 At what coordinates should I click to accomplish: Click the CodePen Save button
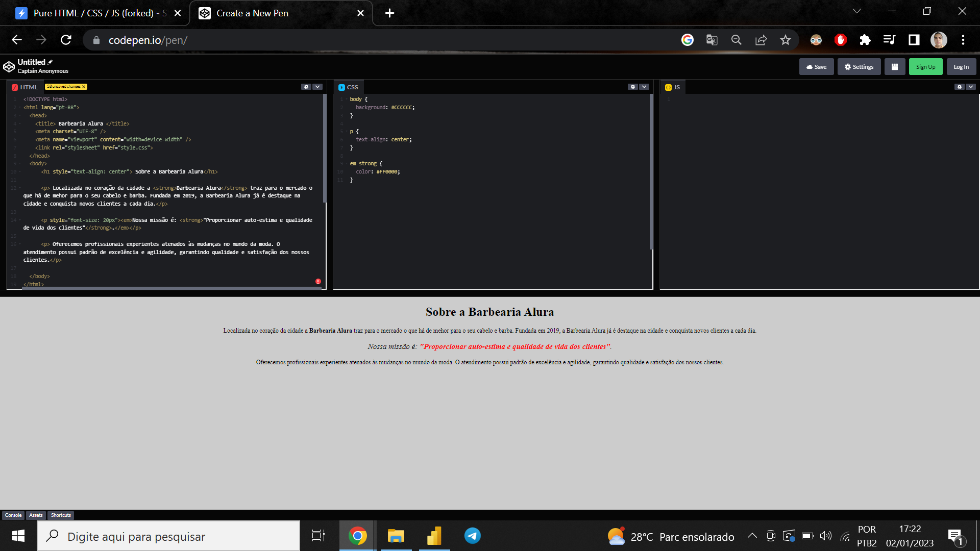(817, 67)
